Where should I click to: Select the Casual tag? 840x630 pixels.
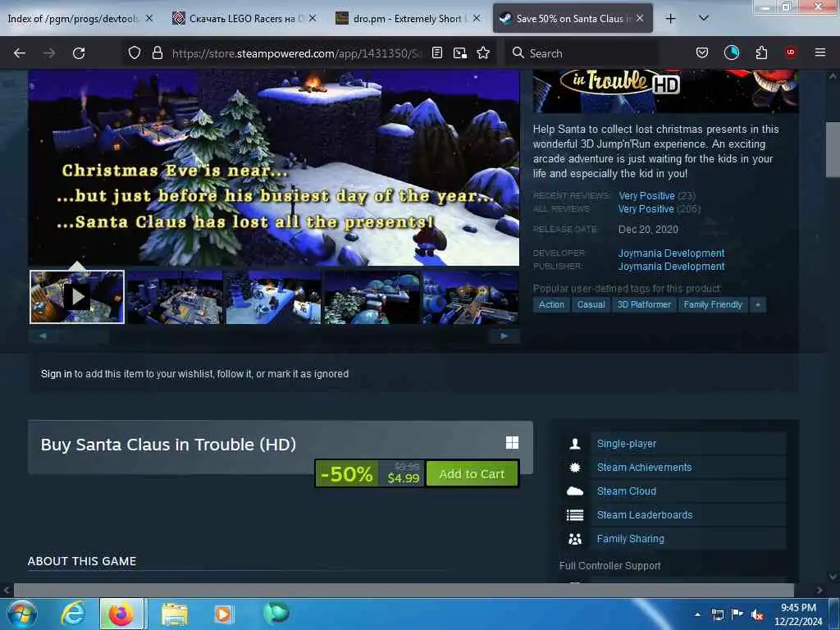591,305
